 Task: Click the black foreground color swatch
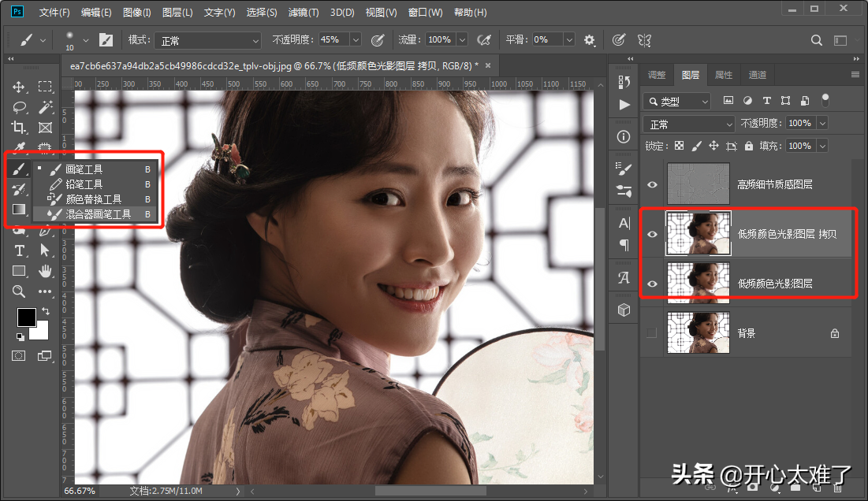pos(26,317)
